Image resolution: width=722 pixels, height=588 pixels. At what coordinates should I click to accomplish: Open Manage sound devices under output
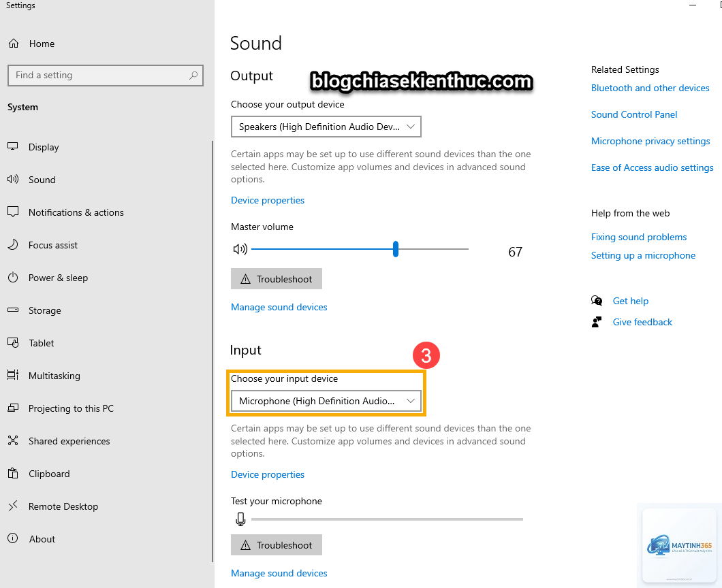click(279, 307)
